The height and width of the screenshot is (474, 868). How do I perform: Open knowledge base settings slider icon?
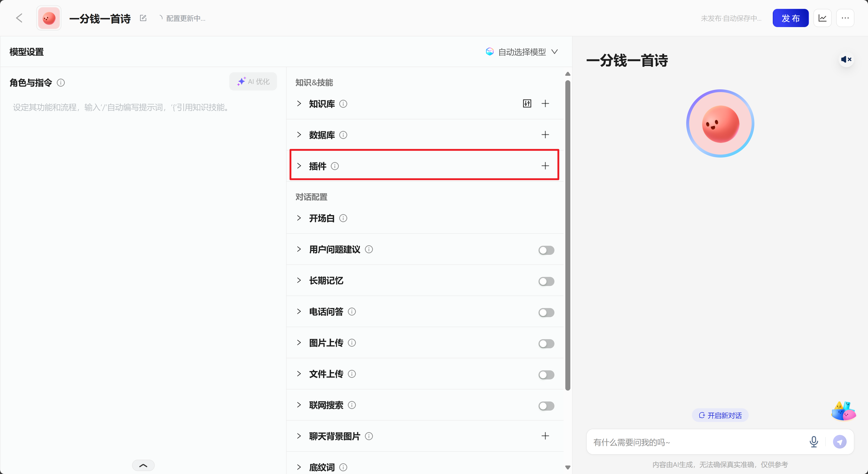pos(527,103)
